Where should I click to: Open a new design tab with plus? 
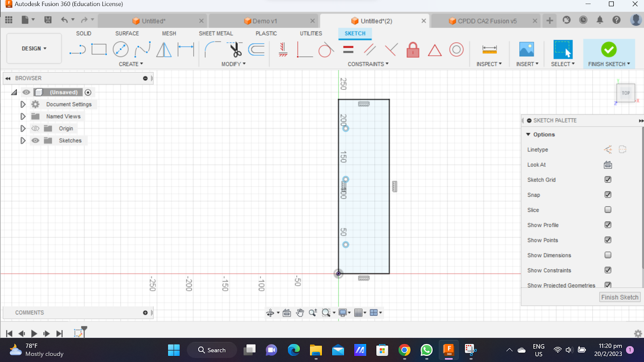pyautogui.click(x=549, y=21)
